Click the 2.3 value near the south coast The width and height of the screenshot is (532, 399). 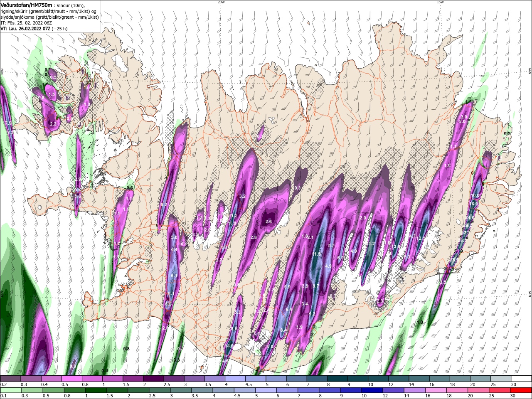point(380,301)
